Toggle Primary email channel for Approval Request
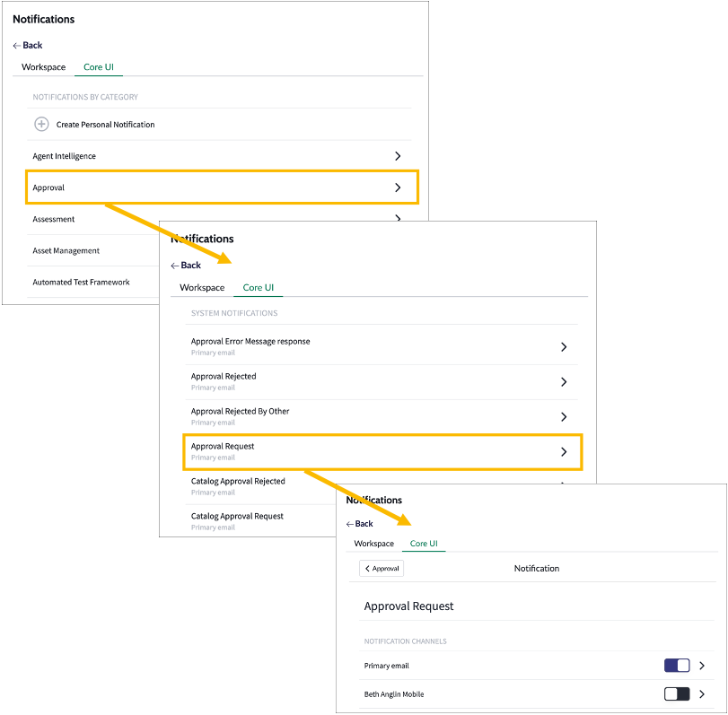 pyautogui.click(x=677, y=665)
